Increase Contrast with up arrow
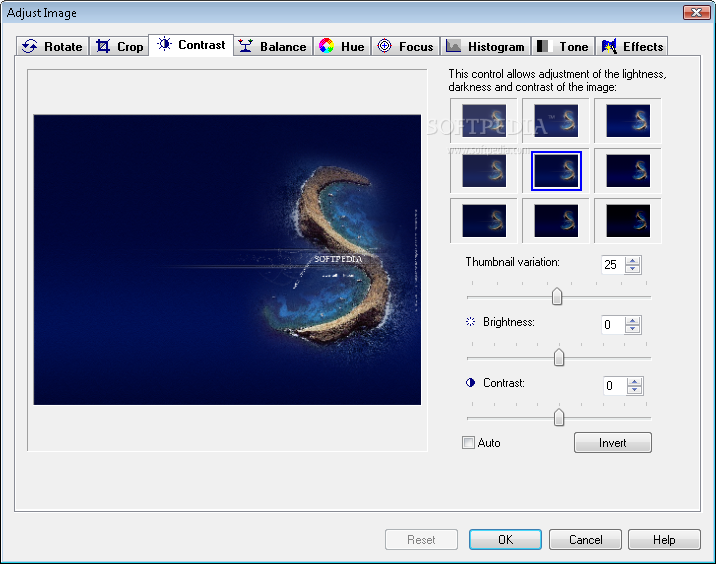716x564 pixels. tap(634, 382)
